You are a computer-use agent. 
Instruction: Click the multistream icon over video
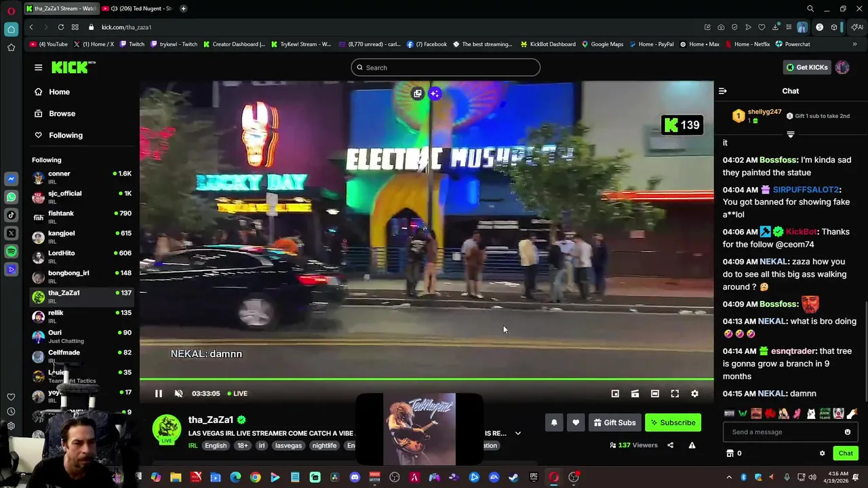(x=418, y=94)
